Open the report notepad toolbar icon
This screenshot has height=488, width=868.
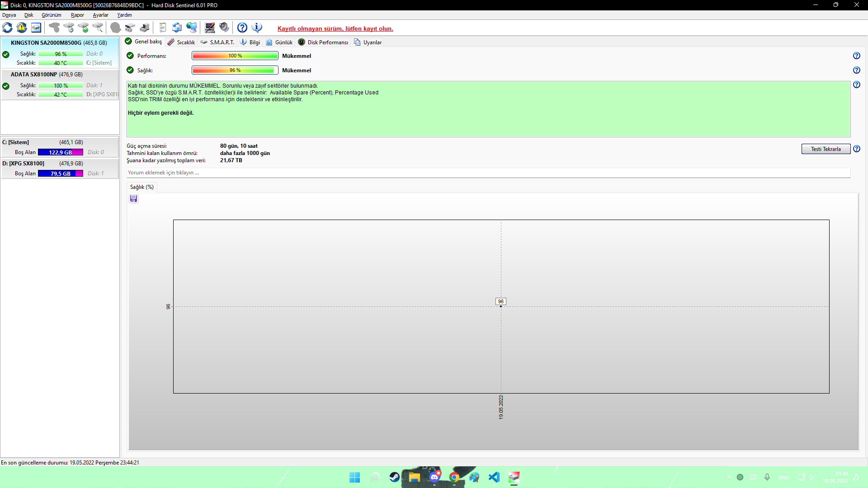(x=163, y=28)
